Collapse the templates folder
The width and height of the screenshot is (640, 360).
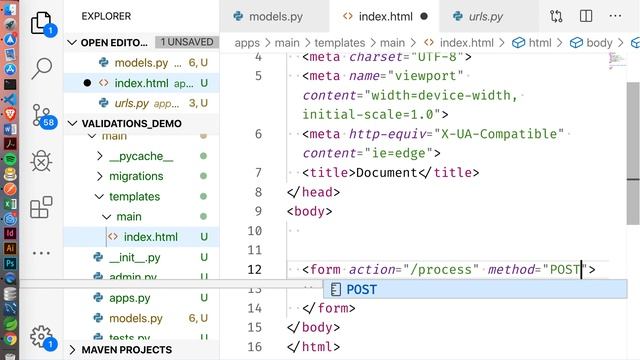tap(99, 196)
